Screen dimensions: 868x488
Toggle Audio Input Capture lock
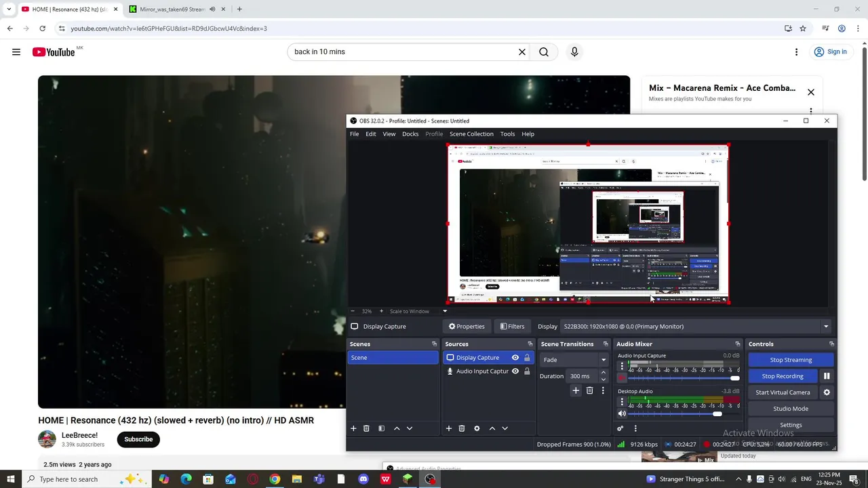(527, 371)
